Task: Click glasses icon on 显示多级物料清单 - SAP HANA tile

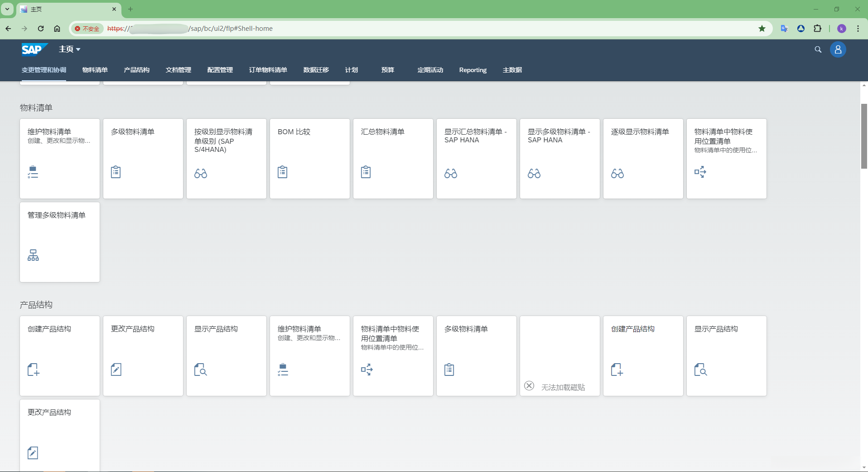Action: click(534, 173)
